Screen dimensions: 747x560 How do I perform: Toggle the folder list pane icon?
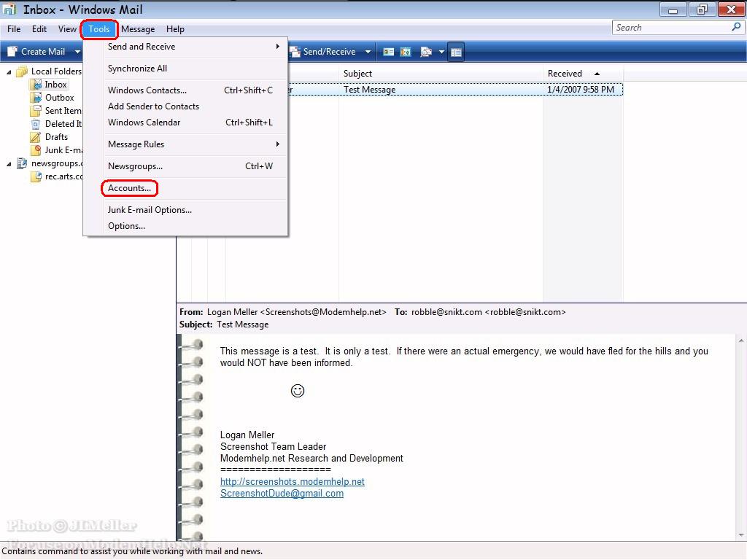click(456, 52)
